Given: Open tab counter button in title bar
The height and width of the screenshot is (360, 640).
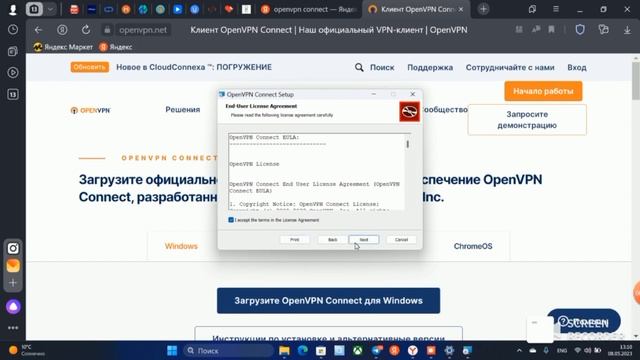Looking at the screenshot, I should pyautogui.click(x=34, y=9).
